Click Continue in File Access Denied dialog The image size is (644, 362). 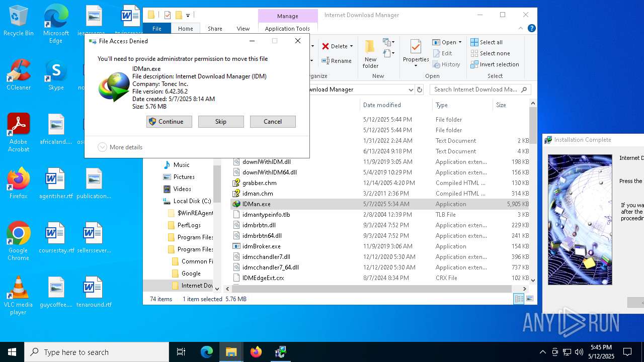pos(169,122)
